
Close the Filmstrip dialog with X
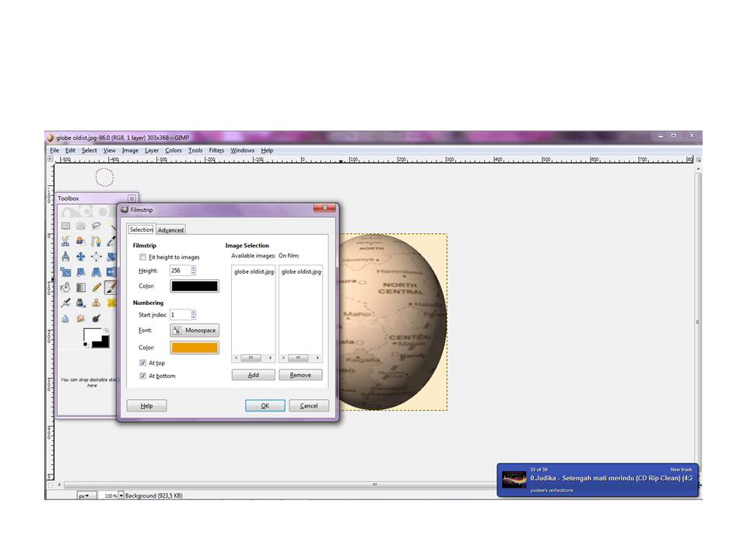point(325,208)
